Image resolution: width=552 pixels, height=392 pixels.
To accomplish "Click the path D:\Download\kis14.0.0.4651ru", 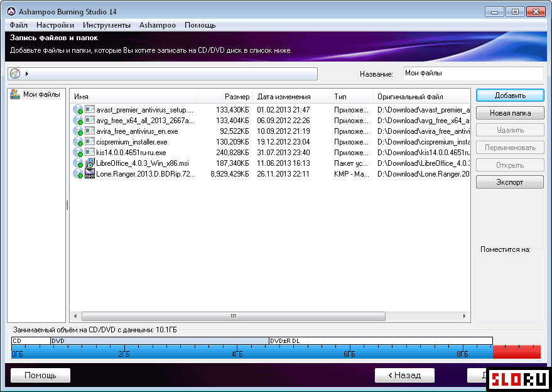I will [423, 153].
